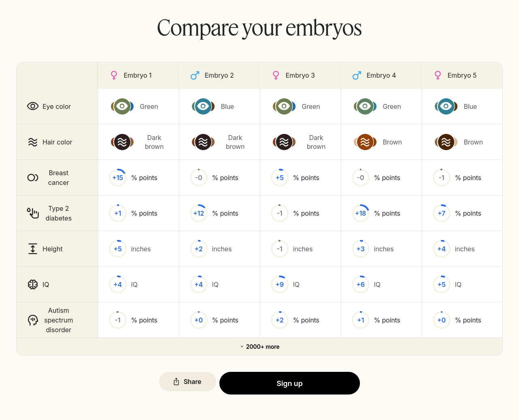Select the Embryo 5 column header
The image size is (519, 420).
(x=462, y=76)
